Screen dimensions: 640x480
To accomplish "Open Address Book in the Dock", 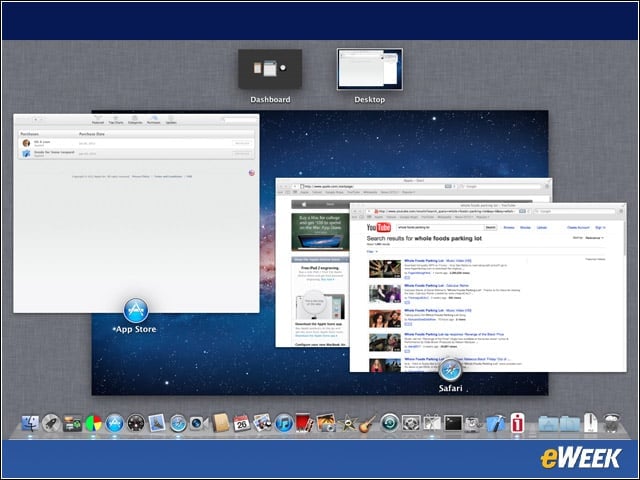I will pyautogui.click(x=221, y=423).
